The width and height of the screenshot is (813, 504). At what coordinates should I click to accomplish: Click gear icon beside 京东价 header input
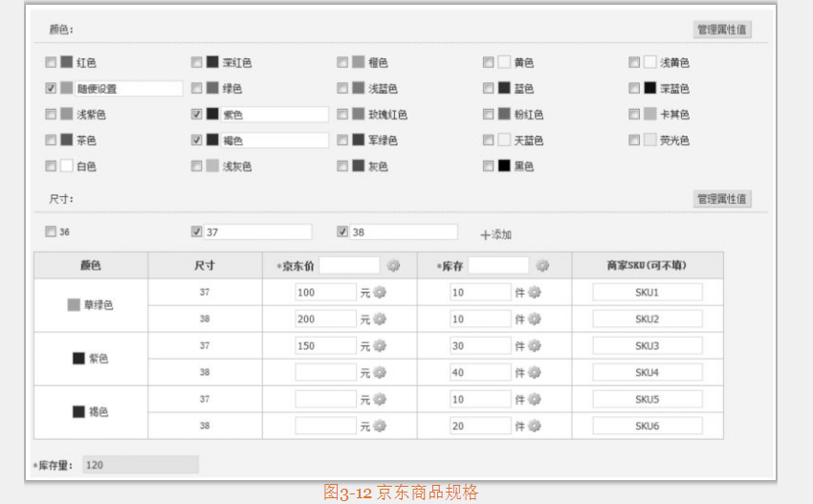tap(393, 266)
